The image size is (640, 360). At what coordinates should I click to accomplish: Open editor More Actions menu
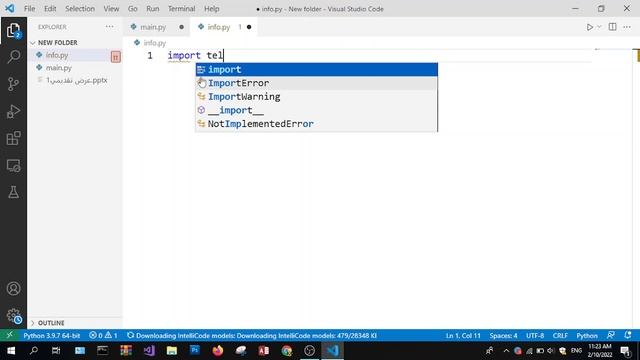(x=627, y=27)
